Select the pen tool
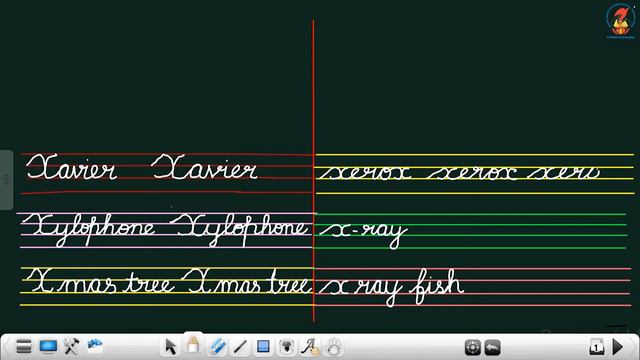 point(193,345)
